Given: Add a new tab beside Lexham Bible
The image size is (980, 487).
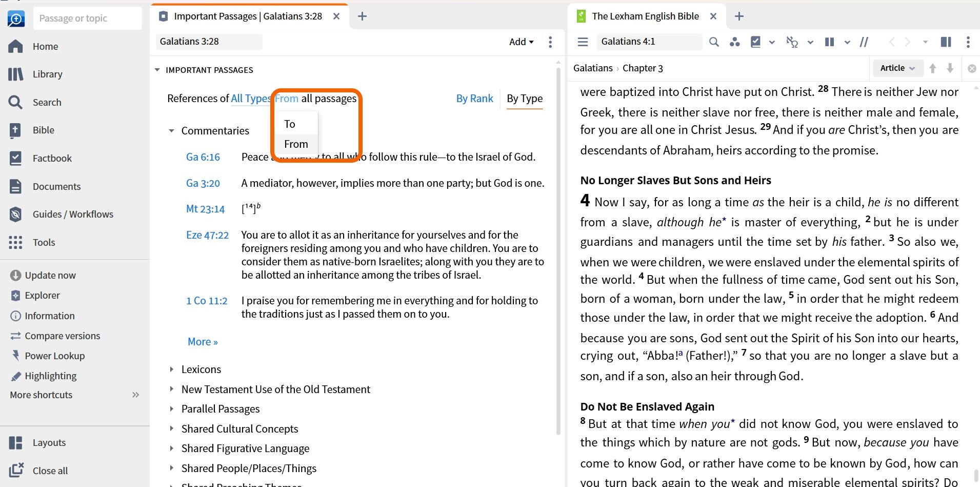Looking at the screenshot, I should [739, 16].
